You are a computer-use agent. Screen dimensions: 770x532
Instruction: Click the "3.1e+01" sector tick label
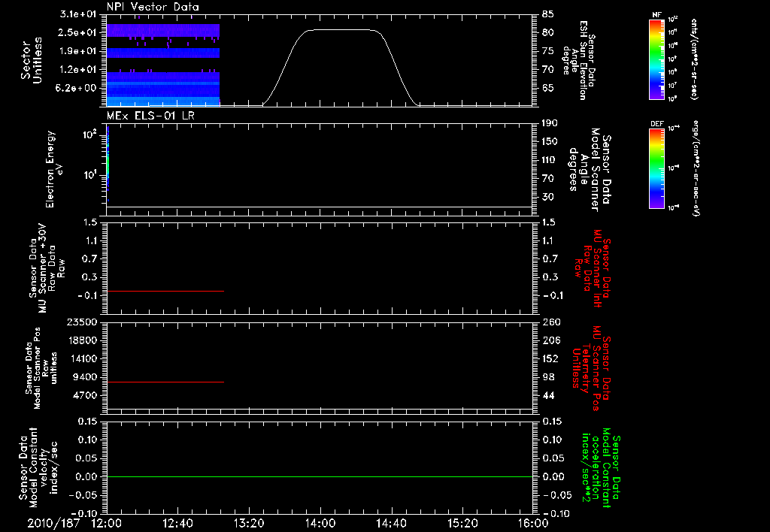pos(78,14)
